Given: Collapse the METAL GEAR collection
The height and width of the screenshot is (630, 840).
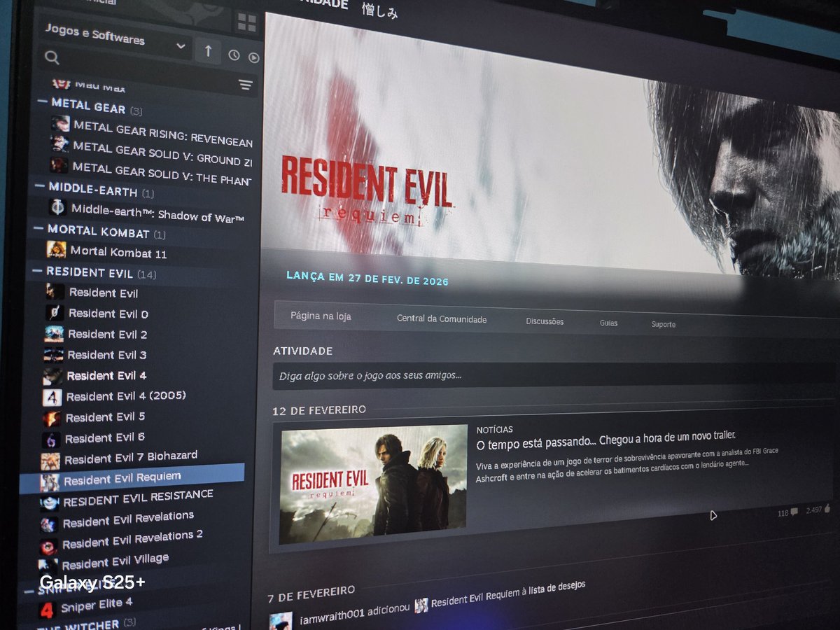Looking at the screenshot, I should click(x=44, y=103).
